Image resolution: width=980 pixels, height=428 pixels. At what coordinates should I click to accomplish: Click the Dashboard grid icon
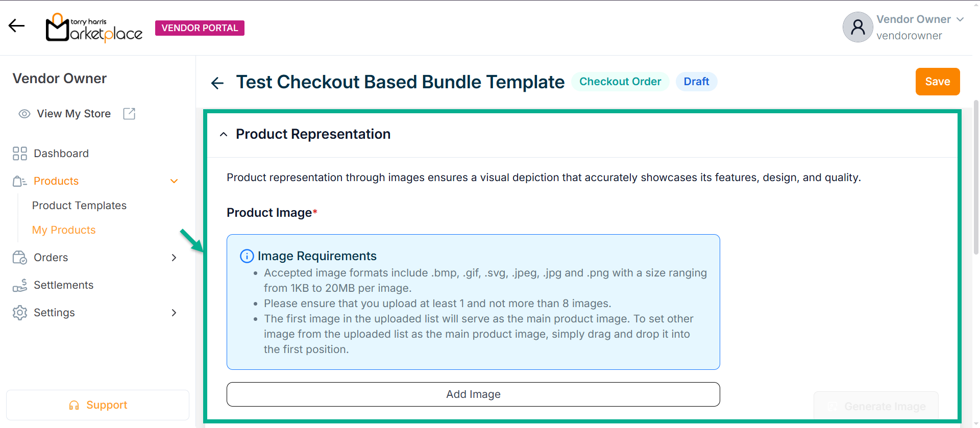[20, 154]
